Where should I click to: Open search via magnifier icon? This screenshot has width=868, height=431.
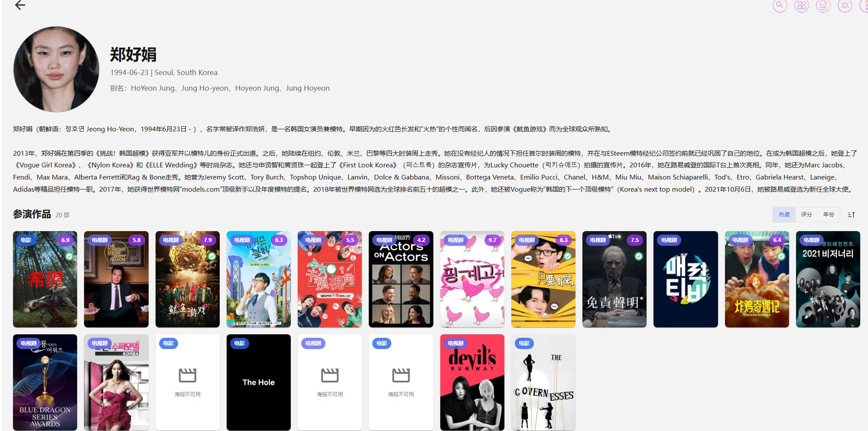click(780, 6)
